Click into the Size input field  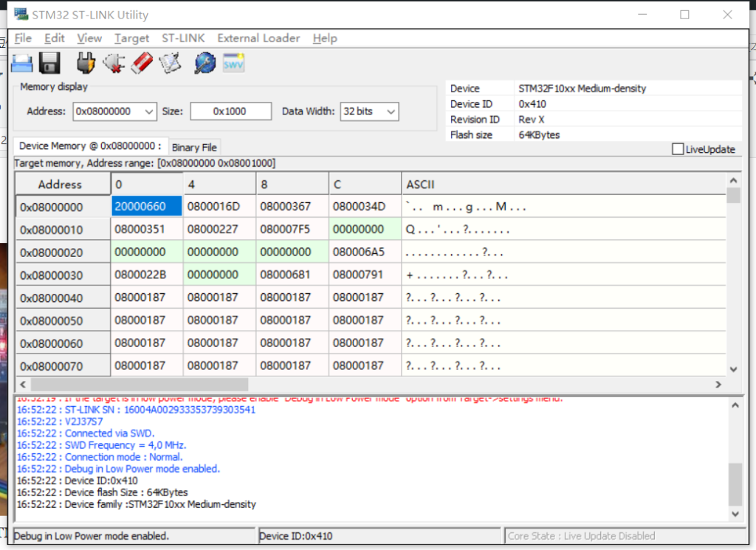(231, 111)
